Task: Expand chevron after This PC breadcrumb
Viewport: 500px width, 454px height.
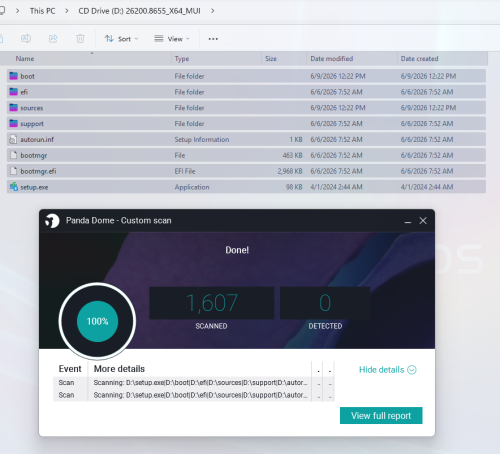Action: [x=67, y=11]
